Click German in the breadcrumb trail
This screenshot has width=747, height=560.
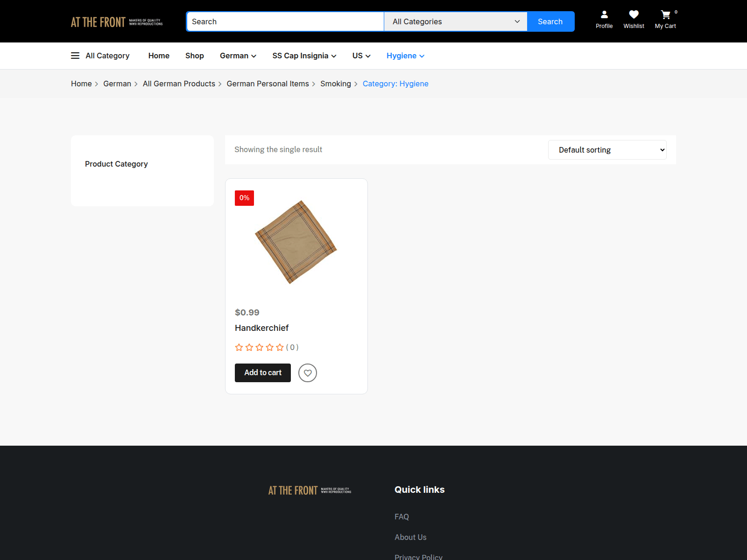(117, 84)
